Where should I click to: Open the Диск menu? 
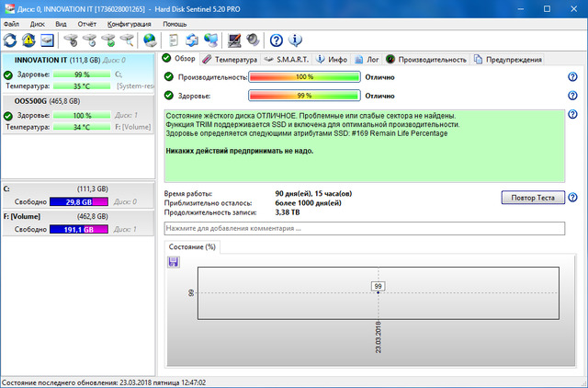(x=37, y=23)
